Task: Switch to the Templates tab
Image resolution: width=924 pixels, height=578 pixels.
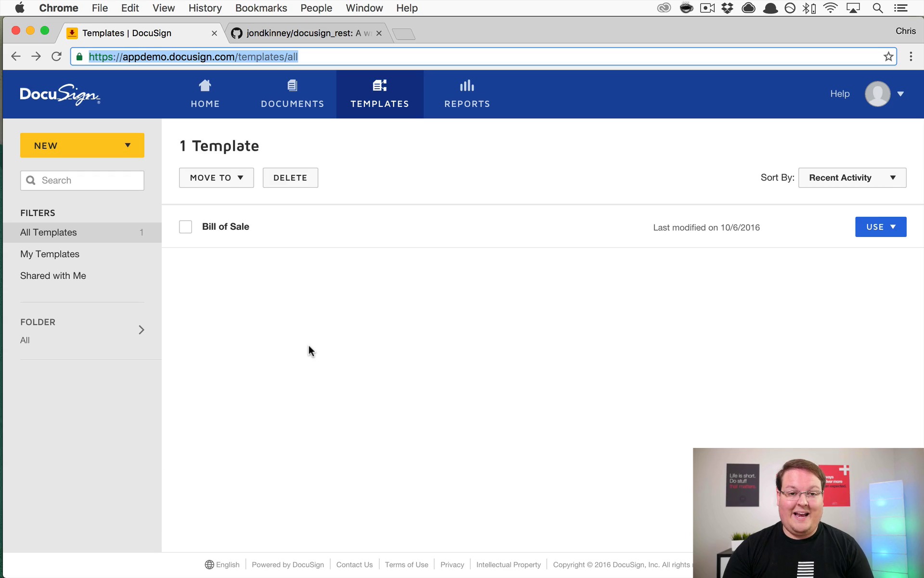Action: point(140,33)
